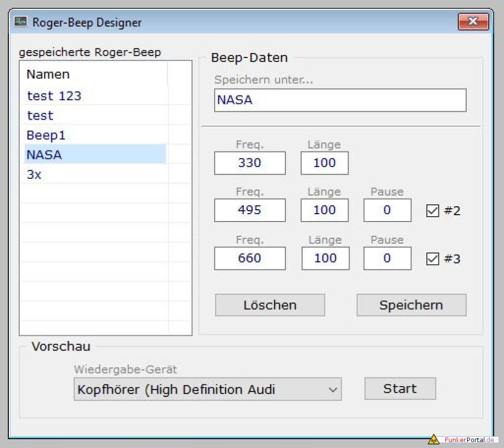Click the 'Speichern unter' name field
The image size is (504, 448).
[x=340, y=100]
